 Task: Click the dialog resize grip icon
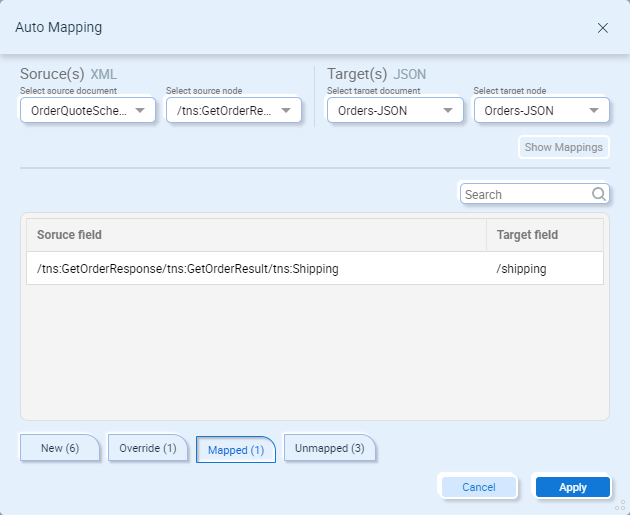click(620, 505)
